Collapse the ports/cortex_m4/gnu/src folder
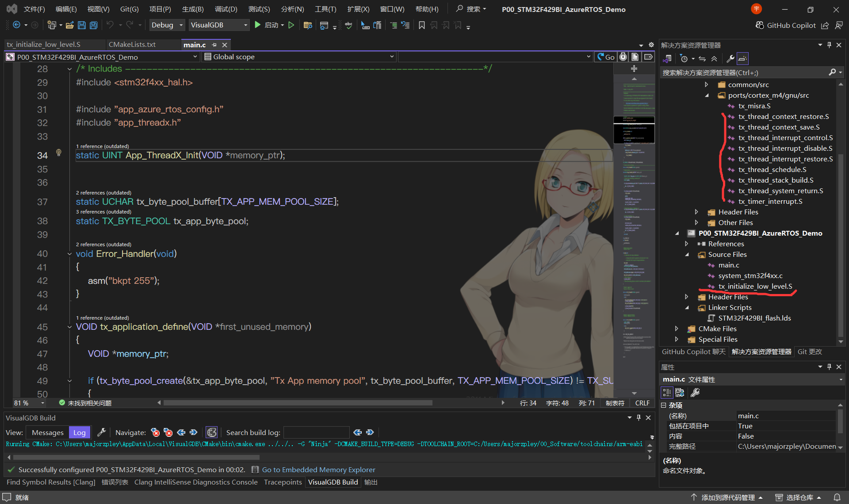Image resolution: width=849 pixels, height=504 pixels. 707,95
